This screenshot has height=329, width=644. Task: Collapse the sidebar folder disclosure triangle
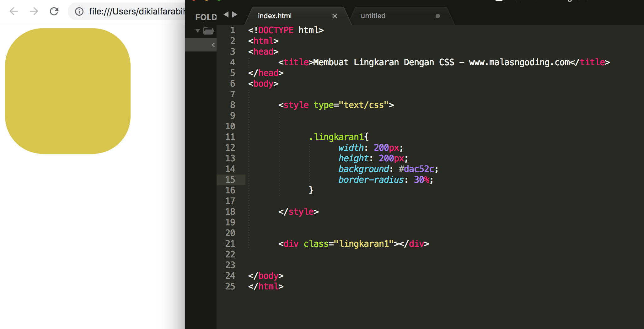(x=198, y=30)
